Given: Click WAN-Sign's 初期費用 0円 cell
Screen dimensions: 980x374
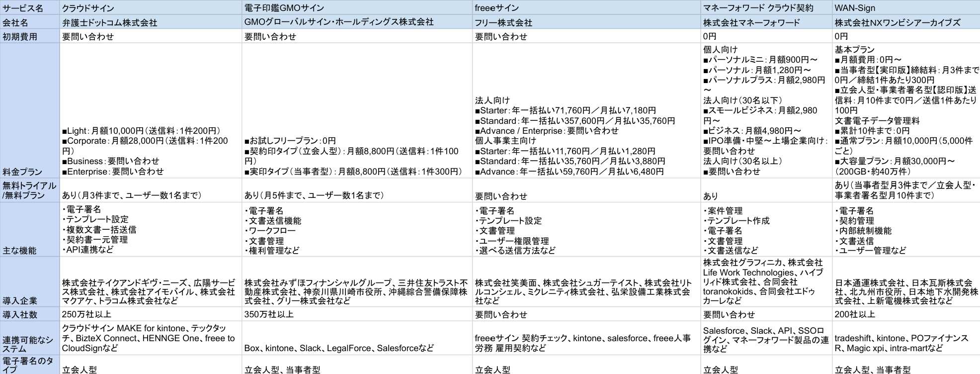Looking at the screenshot, I should tap(906, 36).
